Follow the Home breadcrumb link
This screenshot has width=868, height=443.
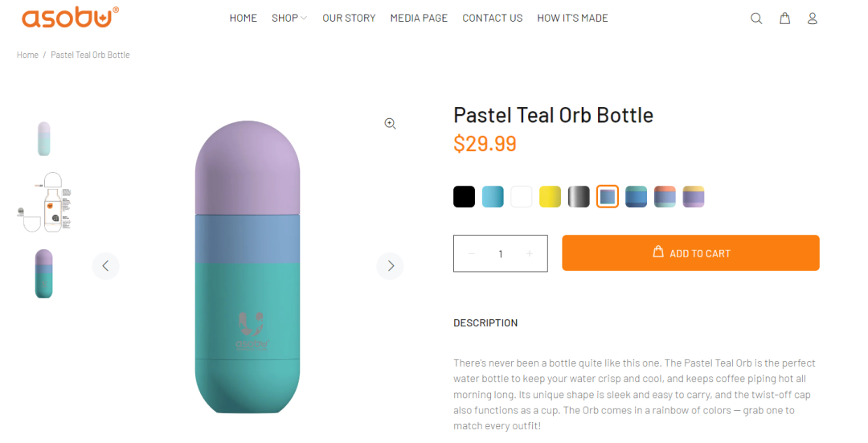pyautogui.click(x=27, y=55)
